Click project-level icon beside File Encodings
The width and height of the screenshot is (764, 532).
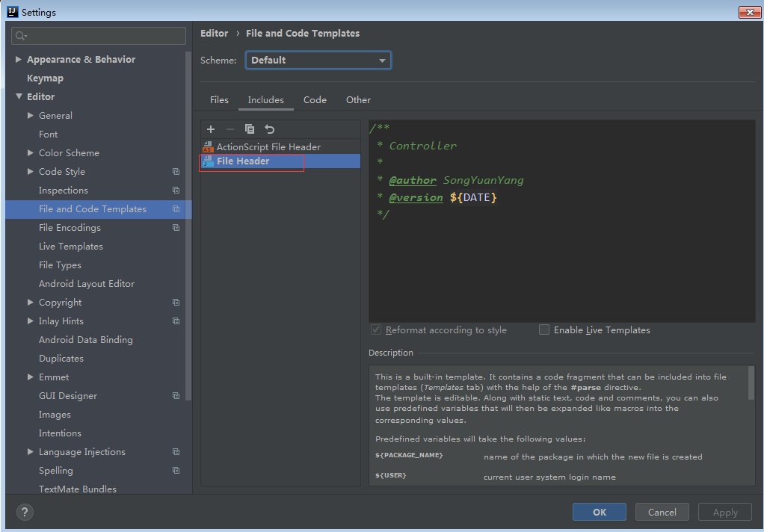176,228
